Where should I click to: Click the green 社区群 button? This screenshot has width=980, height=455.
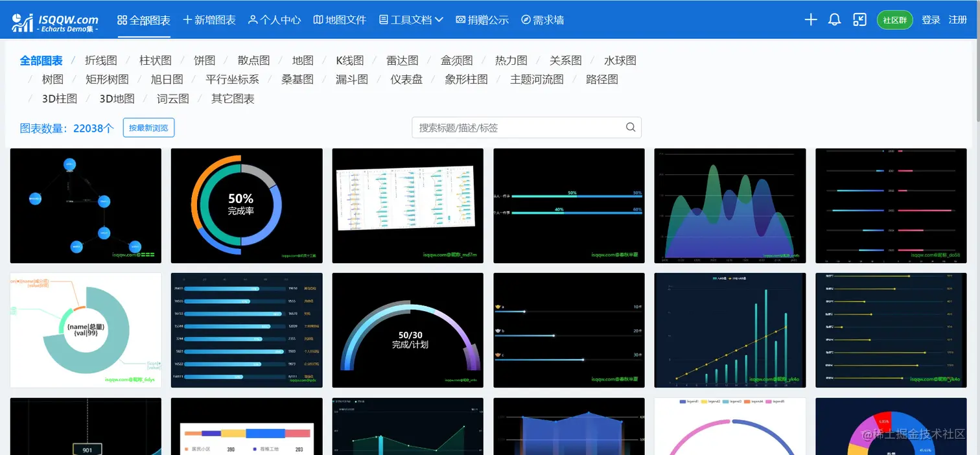click(x=894, y=20)
